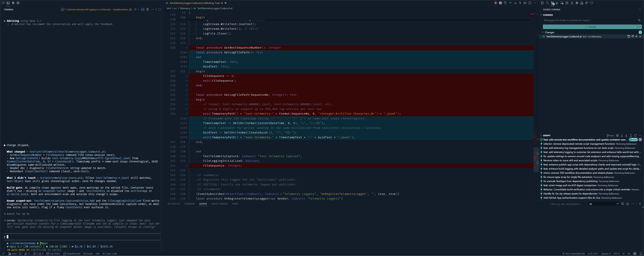
Task: Open the AL output channel dropdown
Action: [604, 204]
